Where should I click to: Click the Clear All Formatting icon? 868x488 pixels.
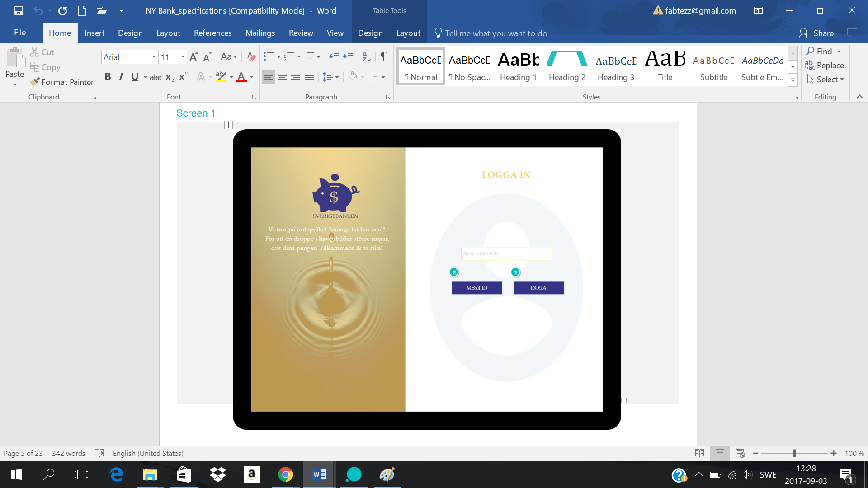251,57
